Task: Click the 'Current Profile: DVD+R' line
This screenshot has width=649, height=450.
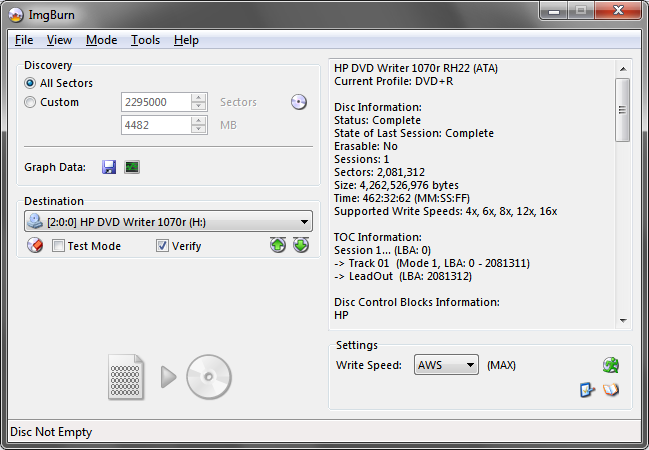Action: point(394,81)
